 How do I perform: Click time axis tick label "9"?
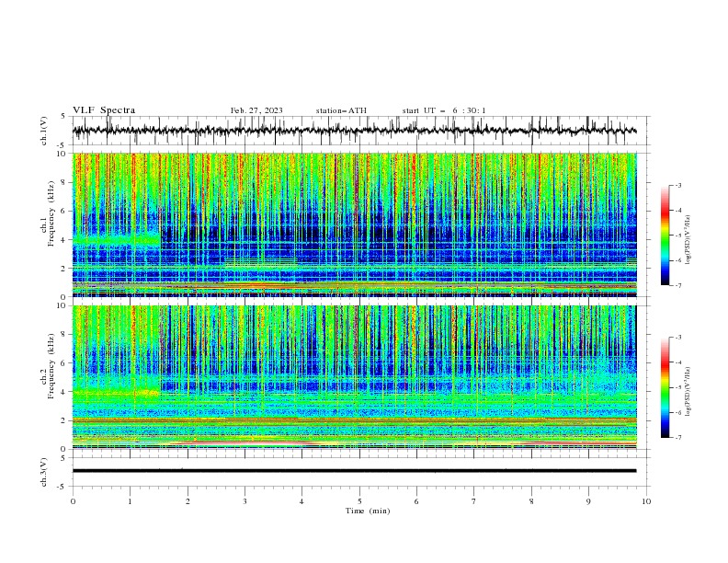588,501
